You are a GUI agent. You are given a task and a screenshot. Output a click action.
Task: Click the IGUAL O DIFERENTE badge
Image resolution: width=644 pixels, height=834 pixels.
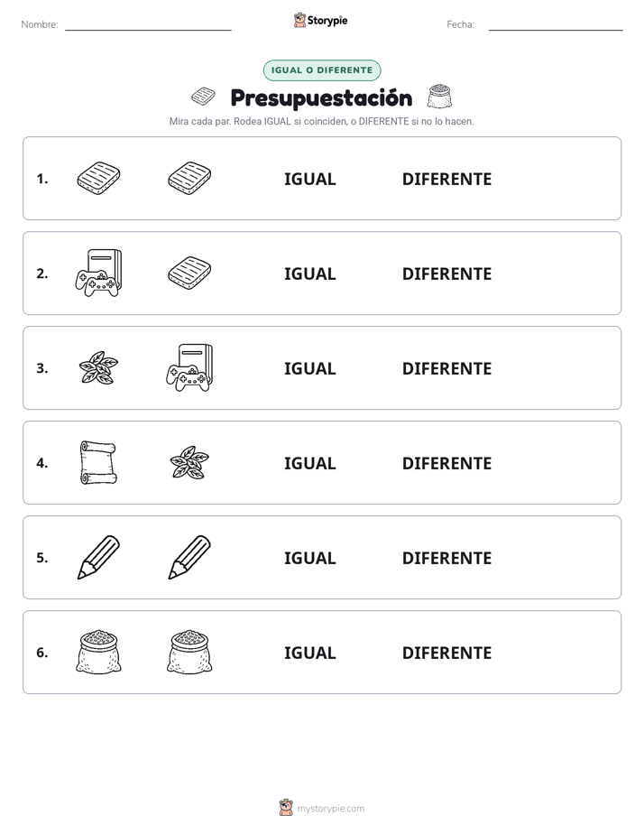point(322,70)
